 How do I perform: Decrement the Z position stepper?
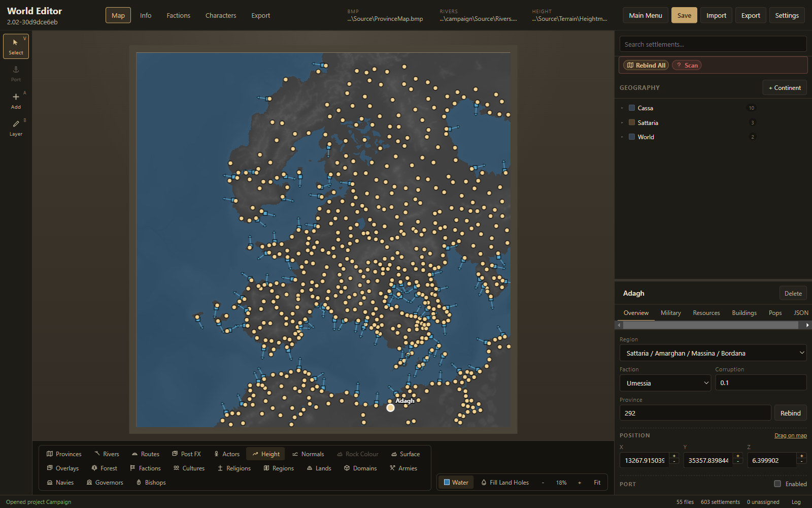(x=802, y=462)
